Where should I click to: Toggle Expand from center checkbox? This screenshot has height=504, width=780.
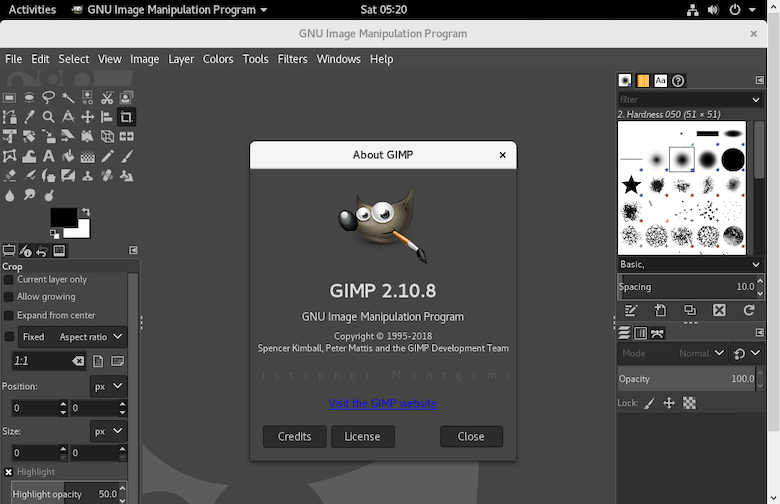9,315
